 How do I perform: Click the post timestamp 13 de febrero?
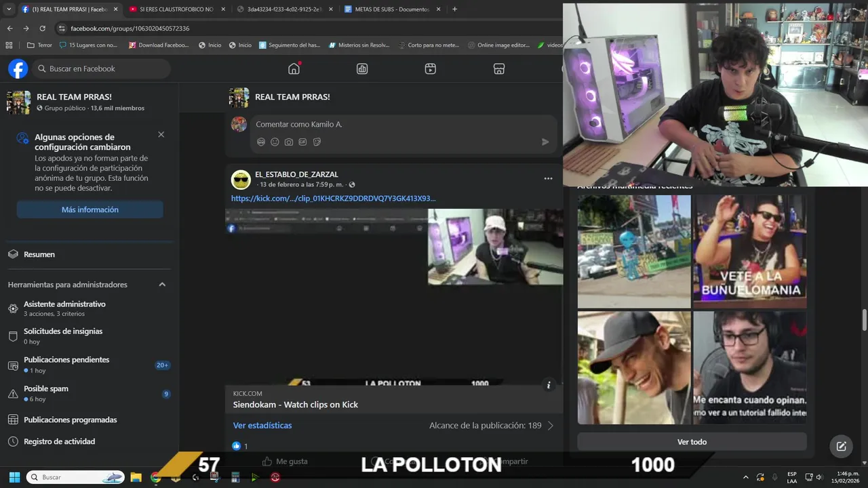(301, 184)
